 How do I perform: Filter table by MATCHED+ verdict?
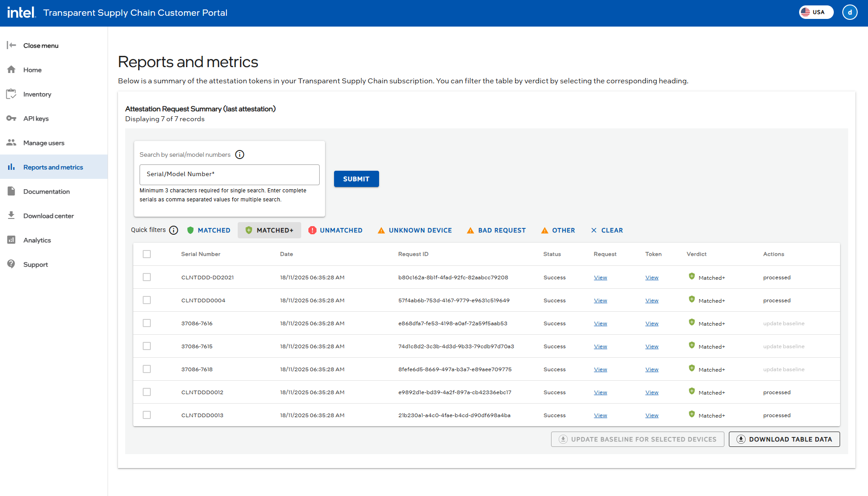click(x=269, y=230)
